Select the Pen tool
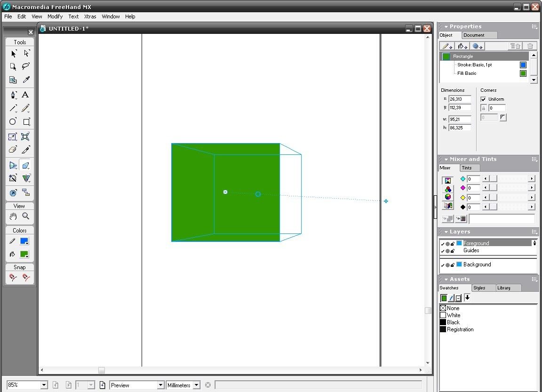542x392 pixels. click(13, 95)
